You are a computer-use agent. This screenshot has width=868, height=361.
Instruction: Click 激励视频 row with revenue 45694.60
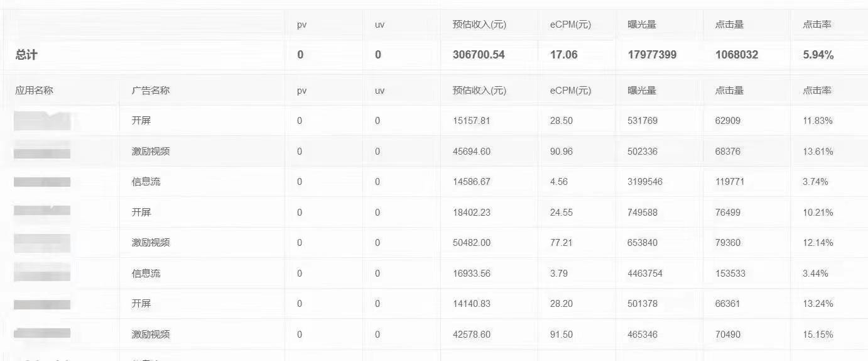(434, 151)
